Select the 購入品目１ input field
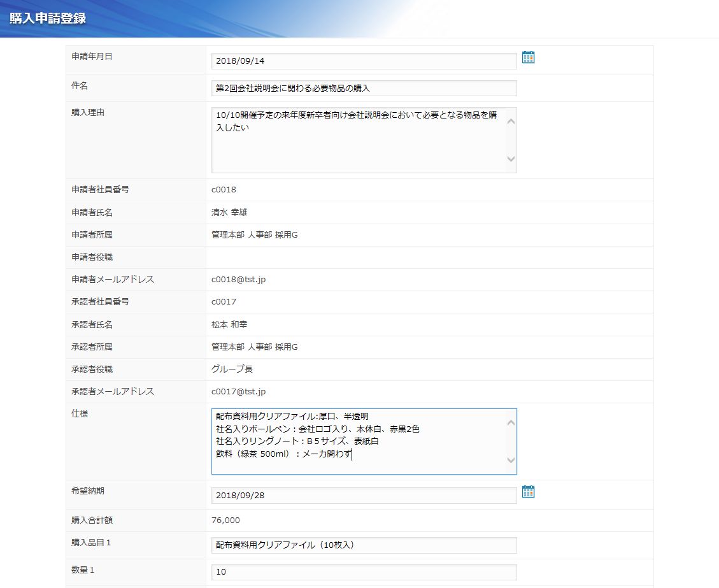The width and height of the screenshot is (719, 588). pos(364,545)
